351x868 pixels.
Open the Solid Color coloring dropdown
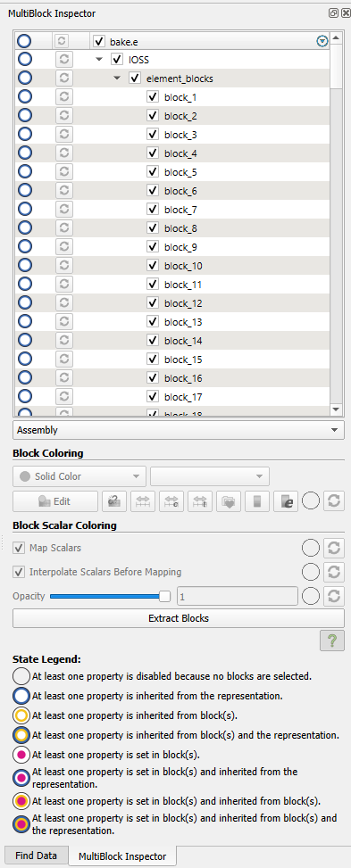[x=79, y=476]
